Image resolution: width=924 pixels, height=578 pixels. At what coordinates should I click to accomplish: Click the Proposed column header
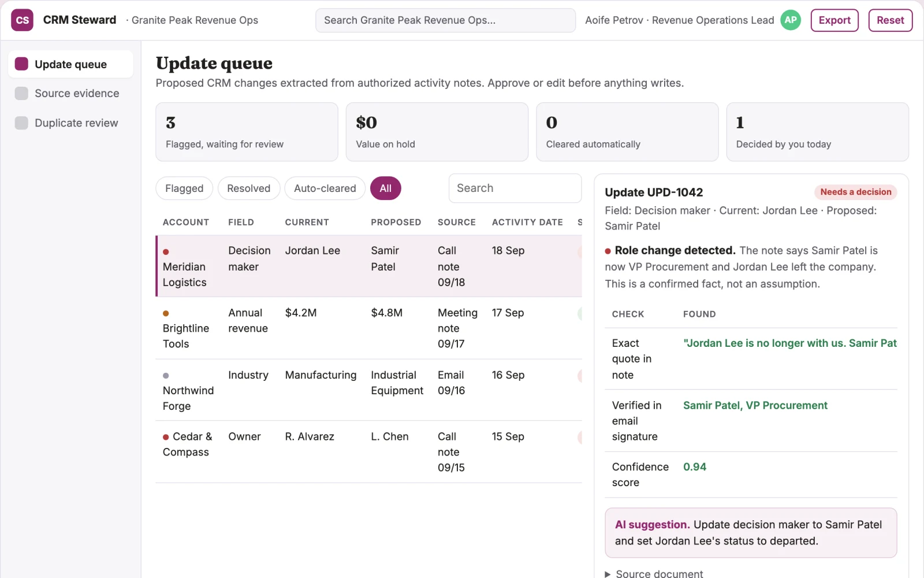pyautogui.click(x=396, y=223)
